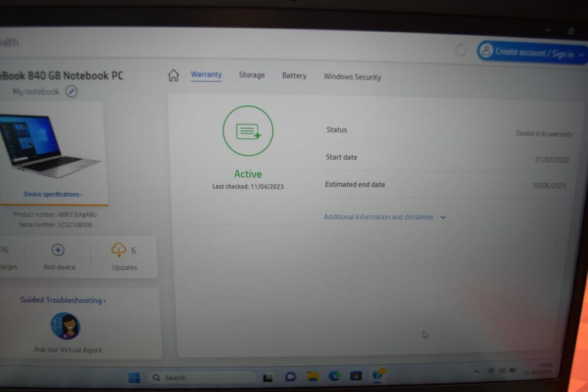
Task: Click the Device is in warranty status
Action: click(544, 134)
